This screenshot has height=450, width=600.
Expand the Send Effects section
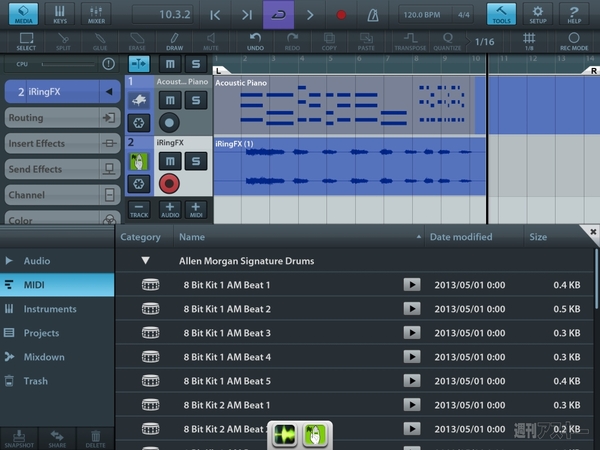coord(62,169)
